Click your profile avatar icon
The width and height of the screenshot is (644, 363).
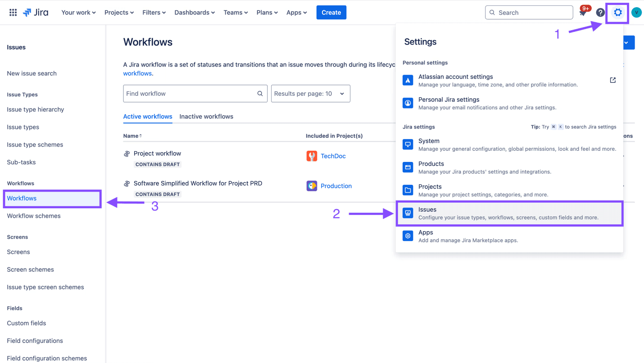(x=636, y=12)
